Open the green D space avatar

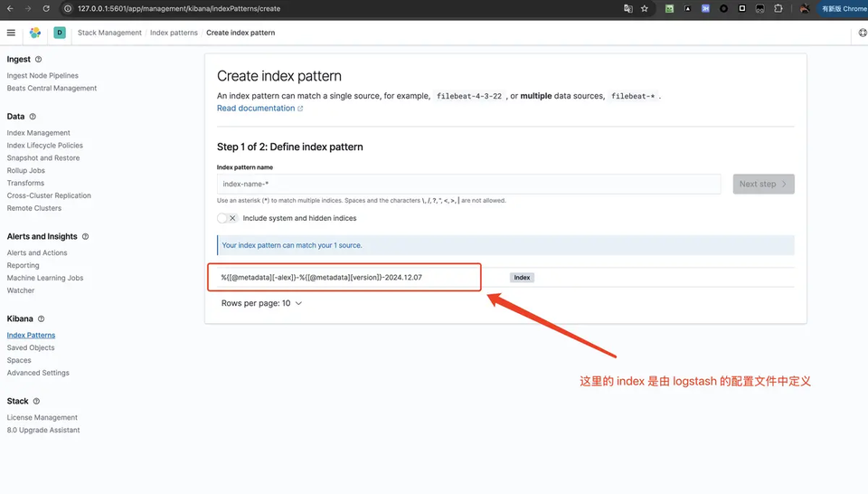(60, 33)
